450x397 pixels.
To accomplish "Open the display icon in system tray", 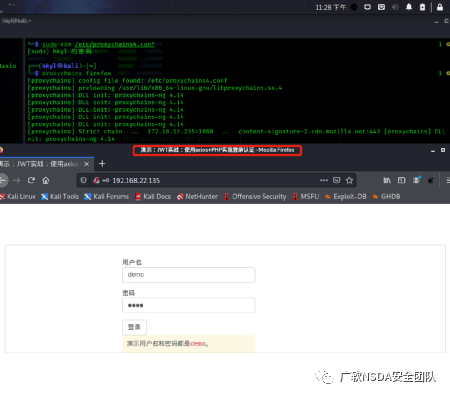I will [x=367, y=7].
